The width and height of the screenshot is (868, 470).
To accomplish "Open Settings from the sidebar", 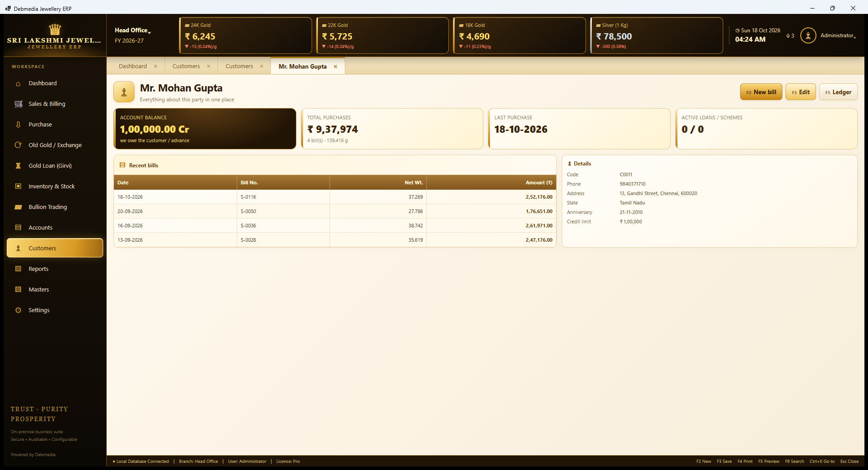I will 55,310.
